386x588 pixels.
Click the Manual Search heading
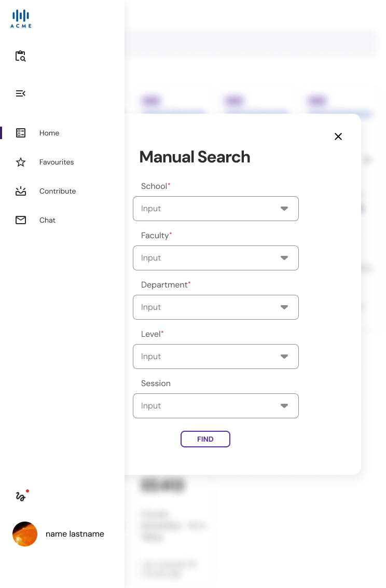[195, 157]
